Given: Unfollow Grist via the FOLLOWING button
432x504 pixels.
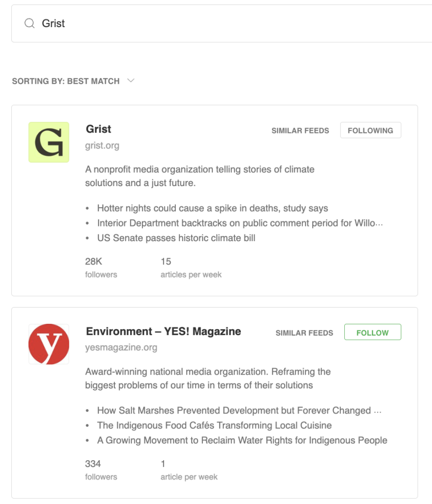Looking at the screenshot, I should click(370, 130).
